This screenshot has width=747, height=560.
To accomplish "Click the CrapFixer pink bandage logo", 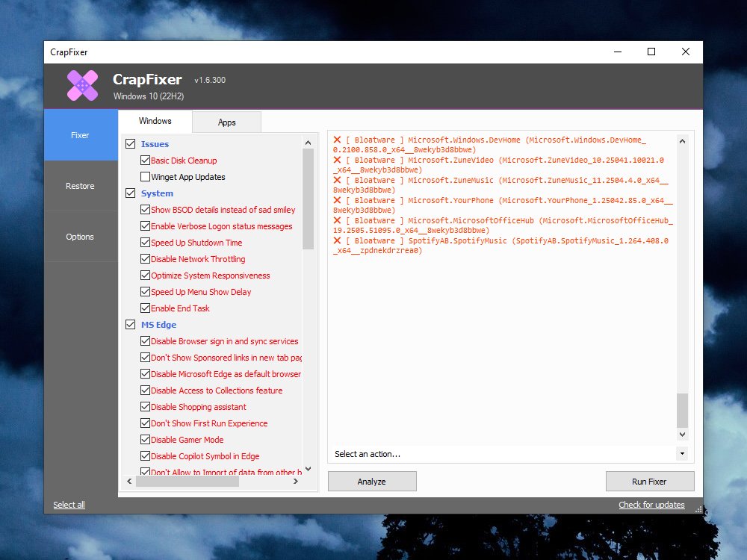I will [x=82, y=86].
